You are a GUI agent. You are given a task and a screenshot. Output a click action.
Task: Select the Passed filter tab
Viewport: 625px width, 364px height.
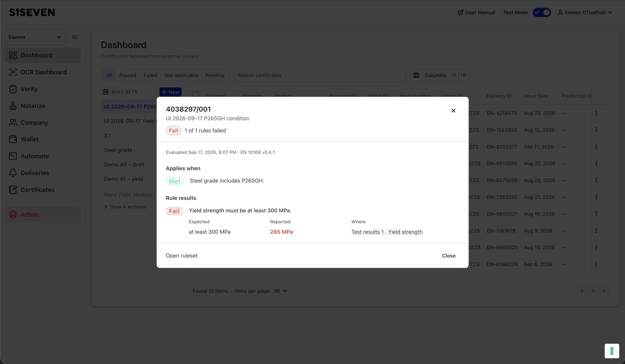[x=128, y=75]
